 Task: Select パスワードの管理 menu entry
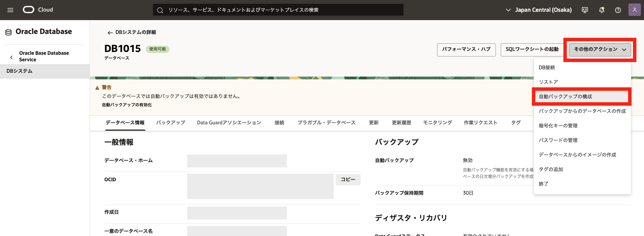point(558,140)
